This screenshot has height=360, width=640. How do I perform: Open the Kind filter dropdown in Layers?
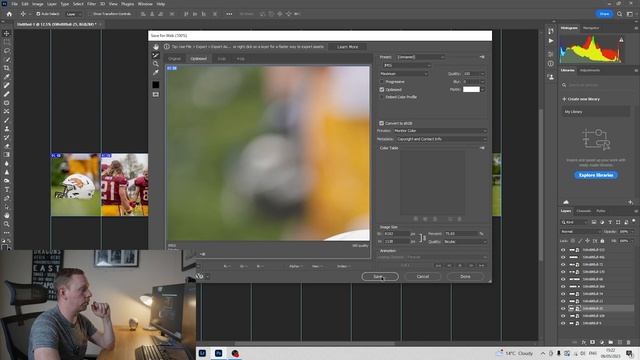pyautogui.click(x=574, y=222)
